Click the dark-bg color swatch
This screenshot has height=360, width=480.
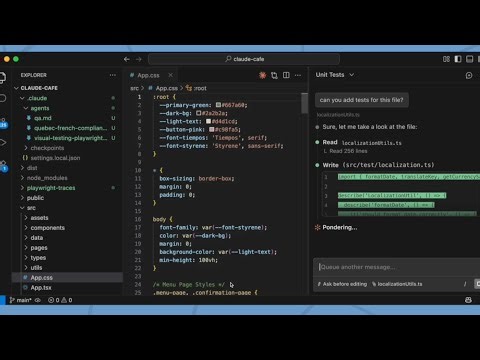coord(198,113)
